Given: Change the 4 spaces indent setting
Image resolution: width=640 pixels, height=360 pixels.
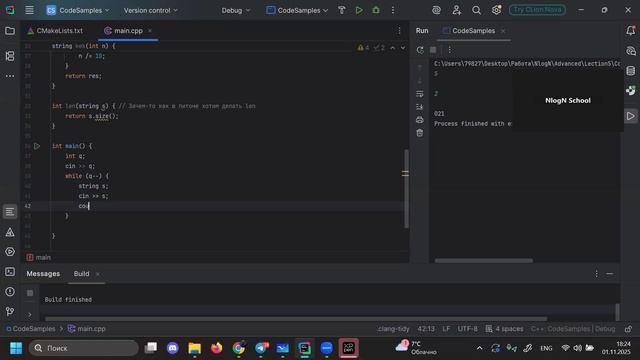Looking at the screenshot, I should tap(504, 329).
